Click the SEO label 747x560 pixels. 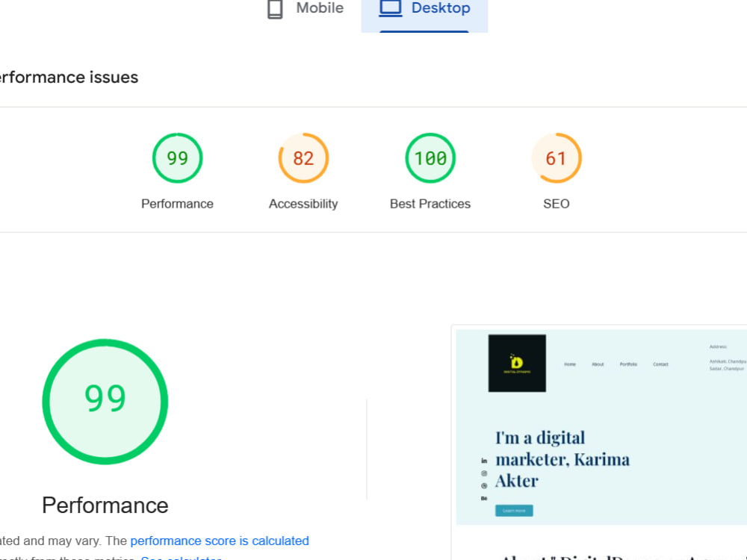click(557, 204)
